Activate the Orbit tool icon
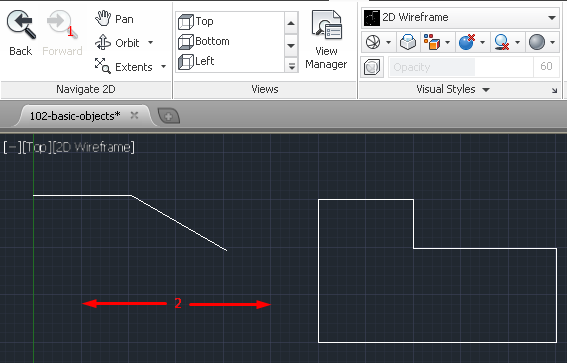This screenshot has width=567, height=363. [x=103, y=43]
